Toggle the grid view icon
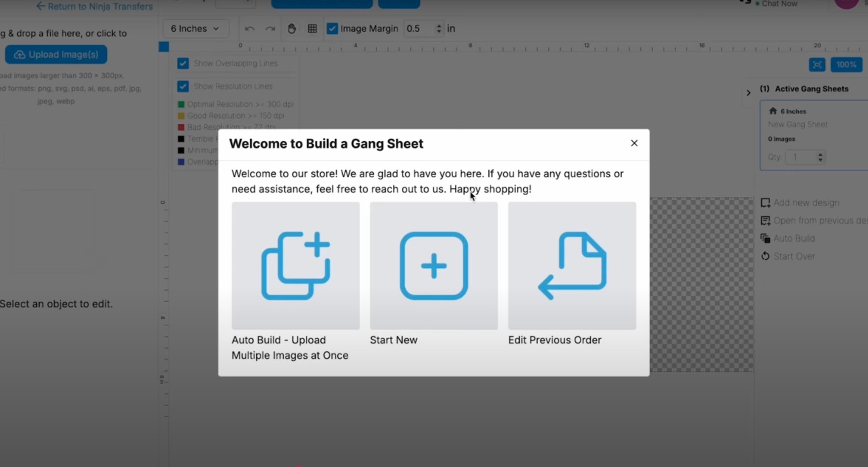The height and width of the screenshot is (467, 868). (x=312, y=29)
